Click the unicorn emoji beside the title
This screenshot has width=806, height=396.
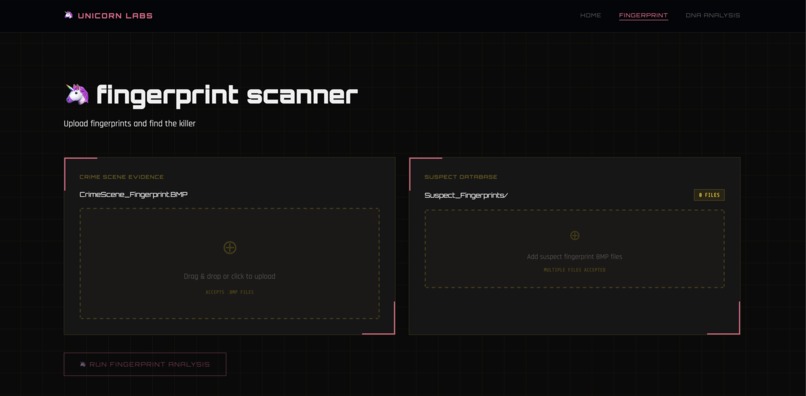pos(77,95)
